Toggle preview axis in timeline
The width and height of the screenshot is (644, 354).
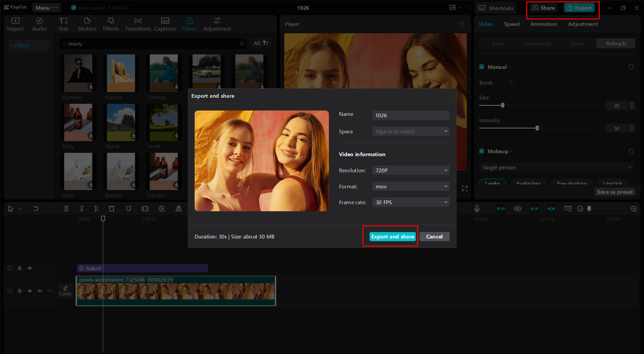click(551, 208)
